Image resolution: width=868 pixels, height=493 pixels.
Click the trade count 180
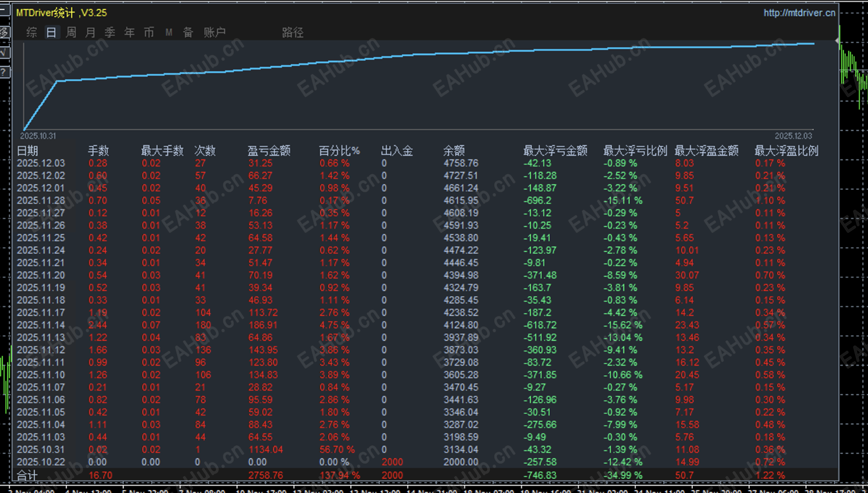pos(203,325)
